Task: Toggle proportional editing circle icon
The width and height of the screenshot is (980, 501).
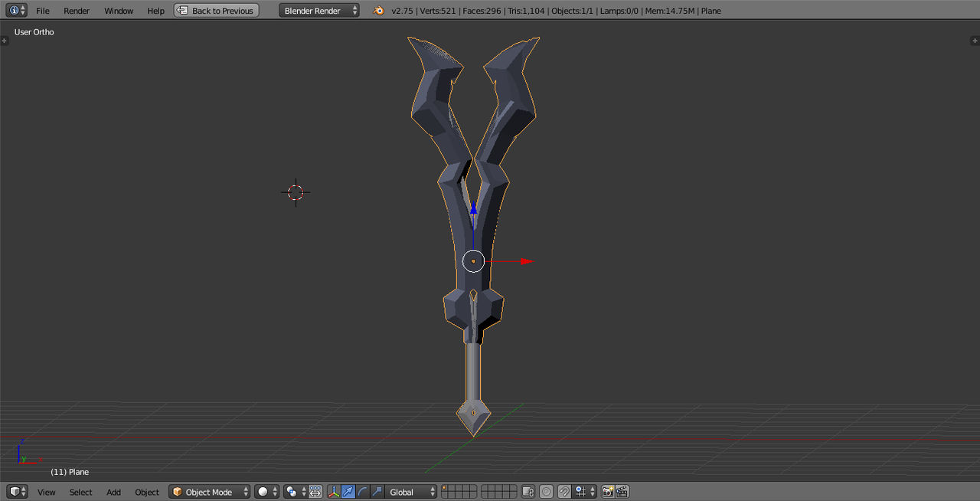Action: coord(546,492)
